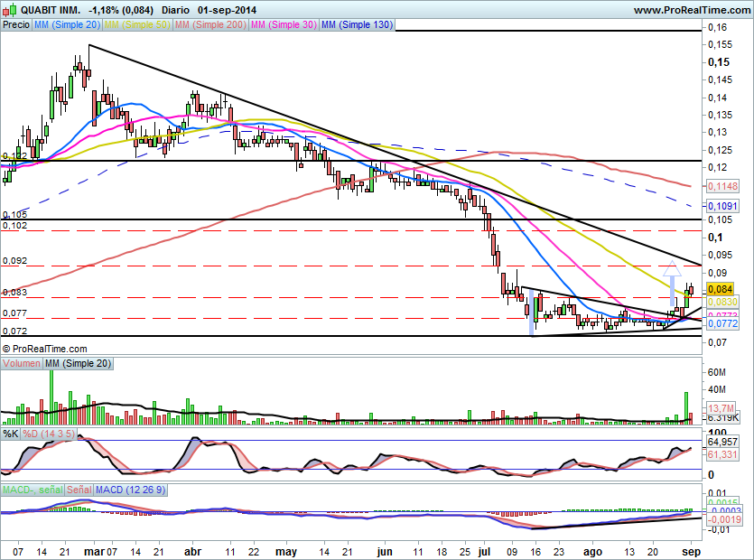Click the www.ProRealTime.com link at top right
Image resolution: width=754 pixels, height=560 pixels.
(691, 9)
